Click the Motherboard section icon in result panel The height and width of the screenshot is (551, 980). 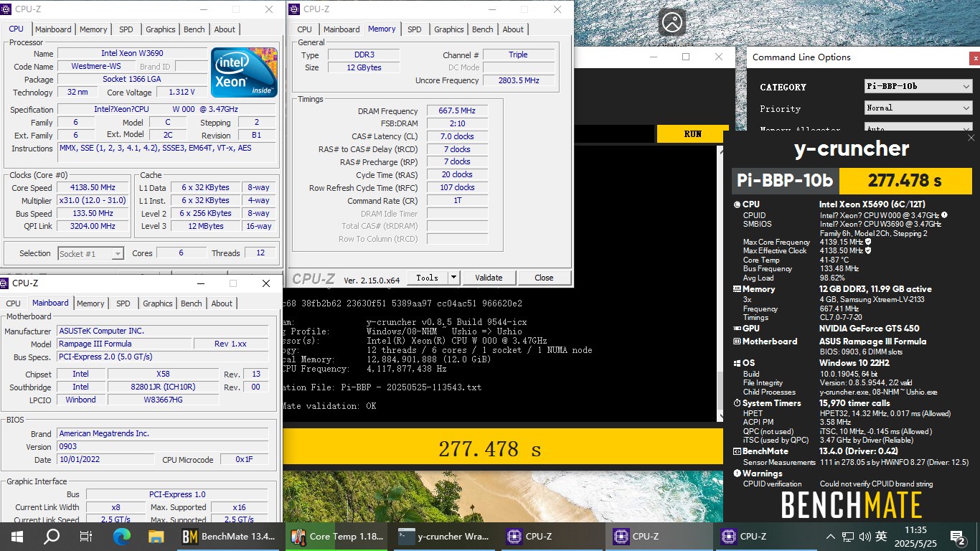pos(737,342)
